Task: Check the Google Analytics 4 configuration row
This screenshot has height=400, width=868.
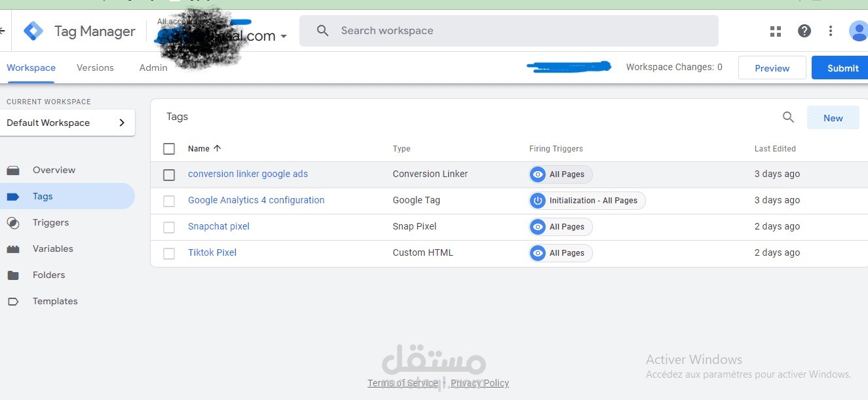Action: point(169,201)
